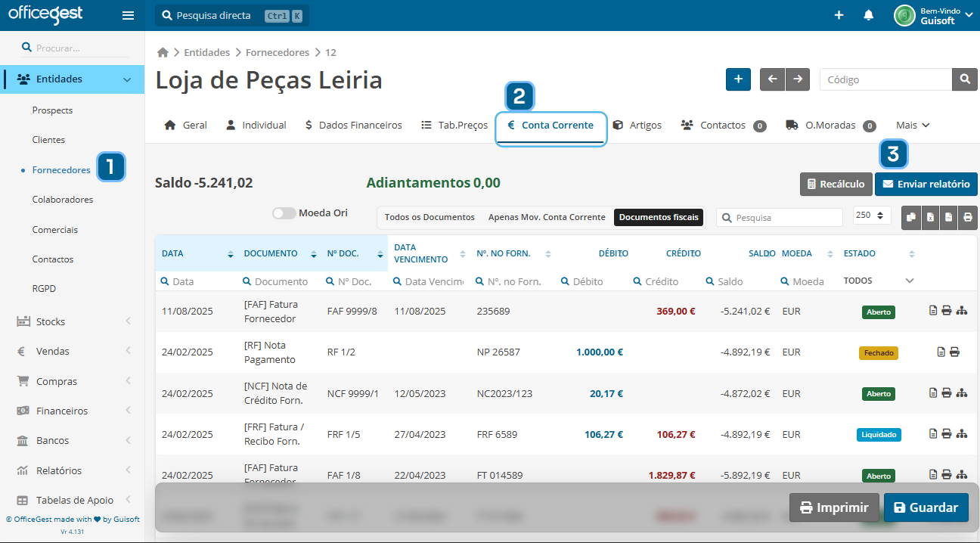Screen dimensions: 980x543
Task: Click the Enviar relatório button
Action: click(x=926, y=184)
